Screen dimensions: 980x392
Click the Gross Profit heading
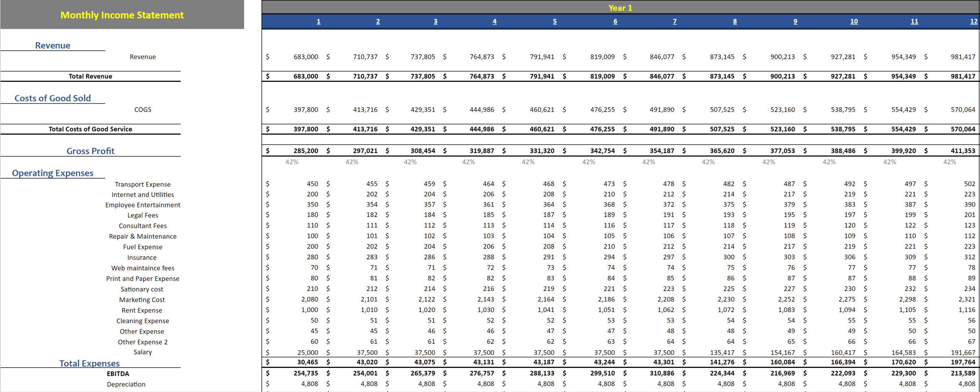pyautogui.click(x=90, y=151)
